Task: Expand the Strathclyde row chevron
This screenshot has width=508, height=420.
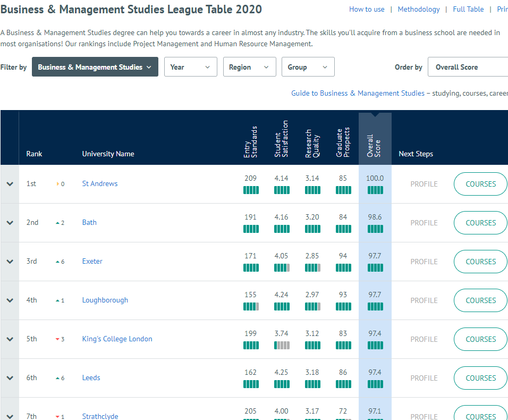Action: tap(10, 416)
